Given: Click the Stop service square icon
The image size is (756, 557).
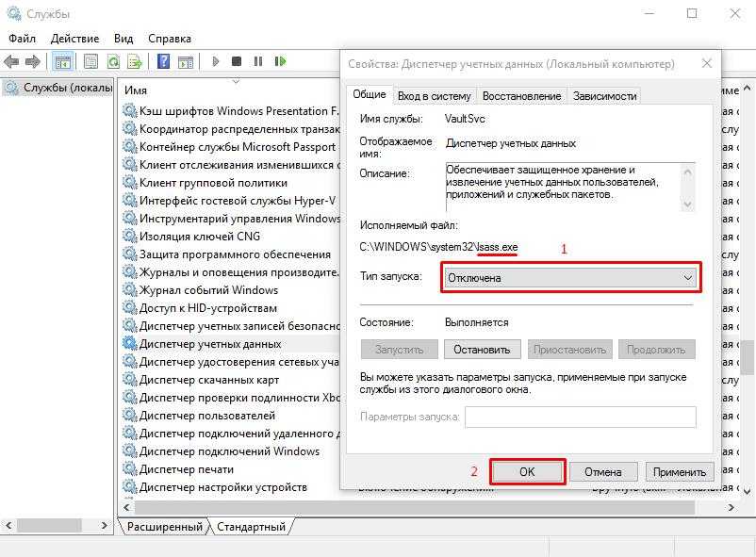Looking at the screenshot, I should (x=236, y=62).
